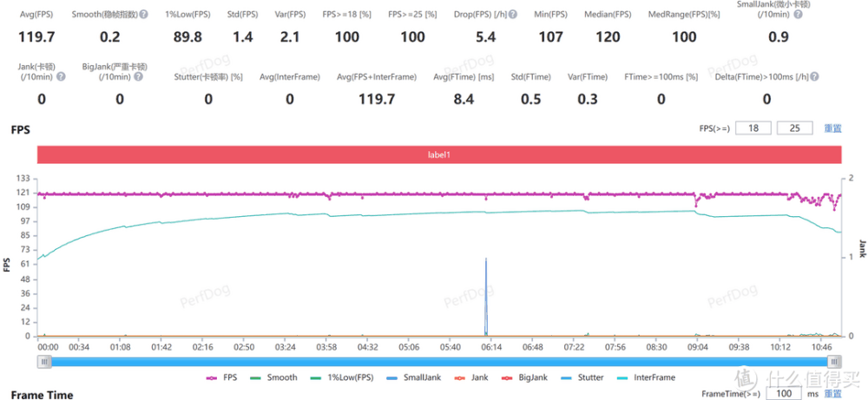Click help icon next to Smooth(稳帧指数)

pos(143,16)
